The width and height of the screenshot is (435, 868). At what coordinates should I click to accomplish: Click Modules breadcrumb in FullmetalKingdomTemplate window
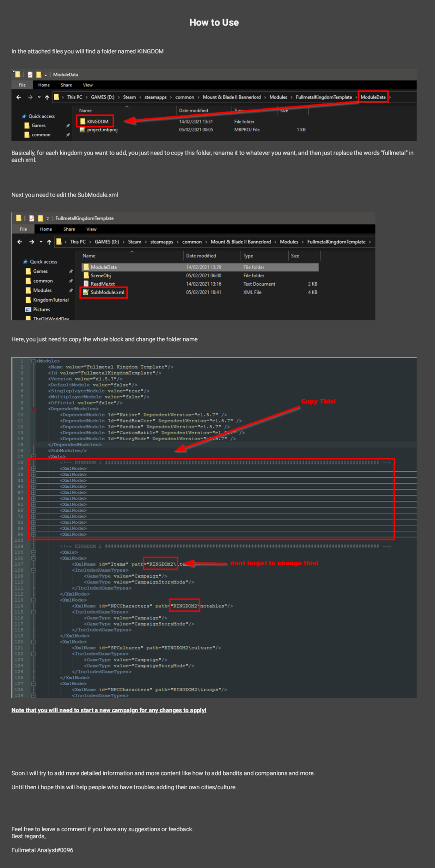[289, 242]
